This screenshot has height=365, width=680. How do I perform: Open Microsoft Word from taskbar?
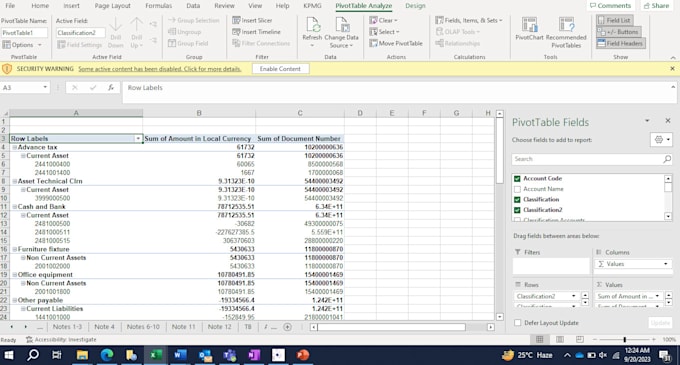tap(180, 355)
